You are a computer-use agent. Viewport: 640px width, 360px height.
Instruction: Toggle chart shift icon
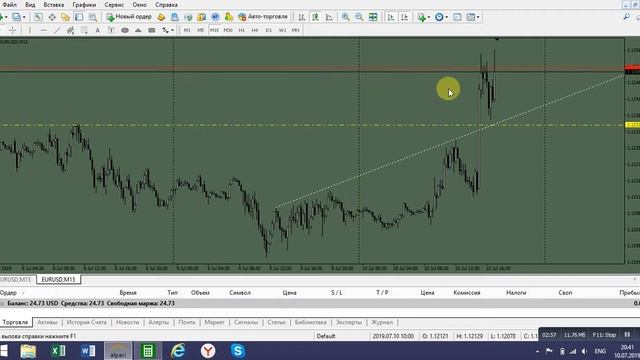[404, 17]
